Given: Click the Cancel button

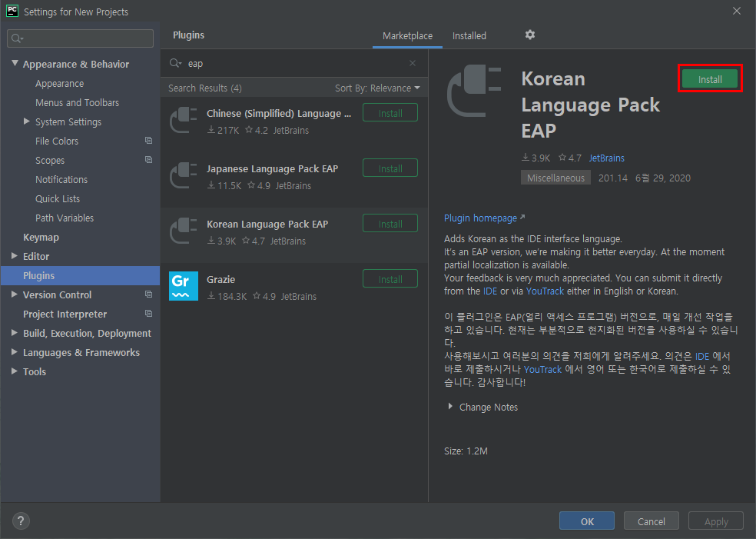Looking at the screenshot, I should 651,521.
